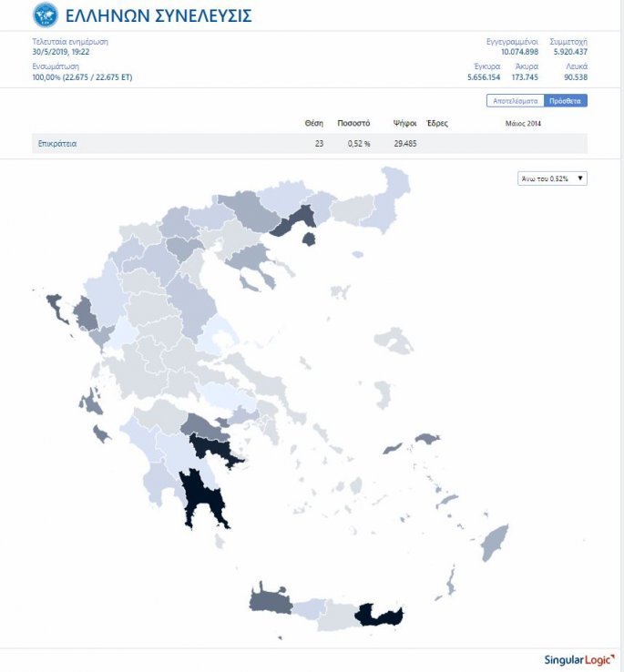Select the Πρόσθετα tab
The width and height of the screenshot is (624, 672).
pos(565,101)
